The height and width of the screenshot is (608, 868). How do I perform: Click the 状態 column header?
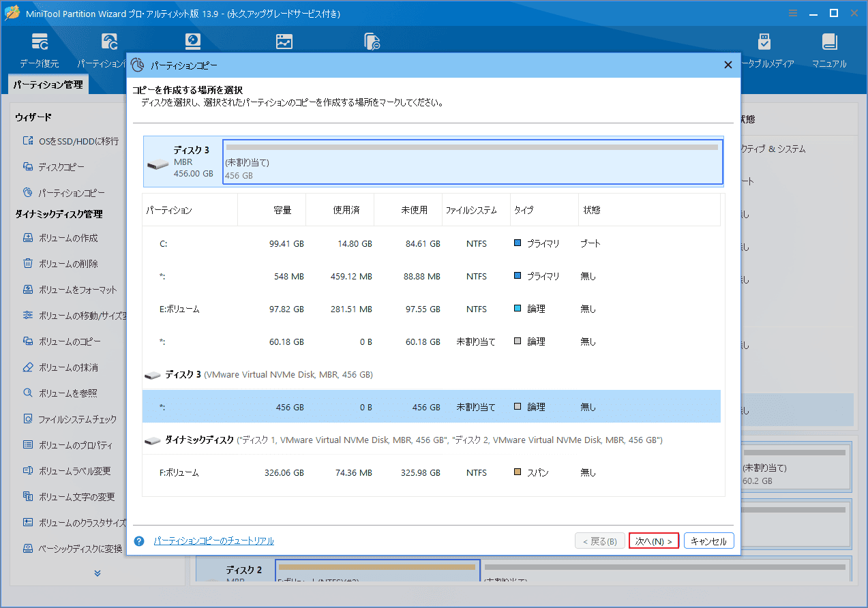click(x=649, y=210)
